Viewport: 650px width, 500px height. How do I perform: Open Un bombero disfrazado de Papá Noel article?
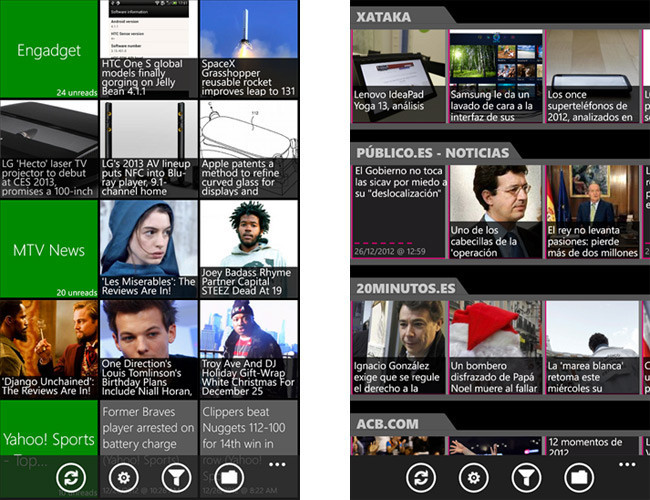[495, 347]
